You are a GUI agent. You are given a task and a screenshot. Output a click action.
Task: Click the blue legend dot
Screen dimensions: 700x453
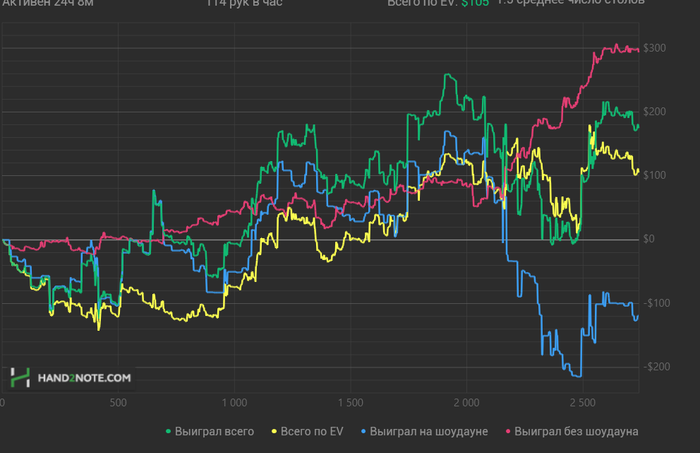pos(363,432)
